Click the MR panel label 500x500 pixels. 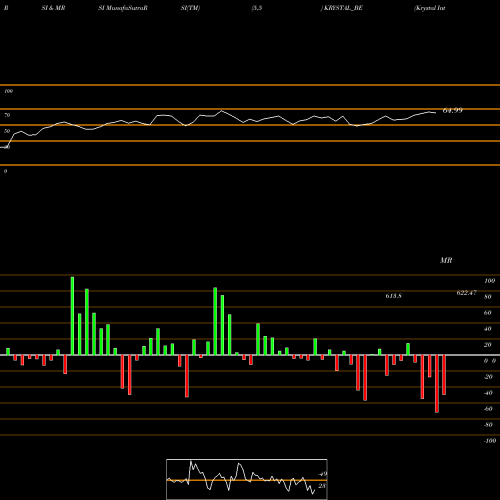click(x=446, y=260)
